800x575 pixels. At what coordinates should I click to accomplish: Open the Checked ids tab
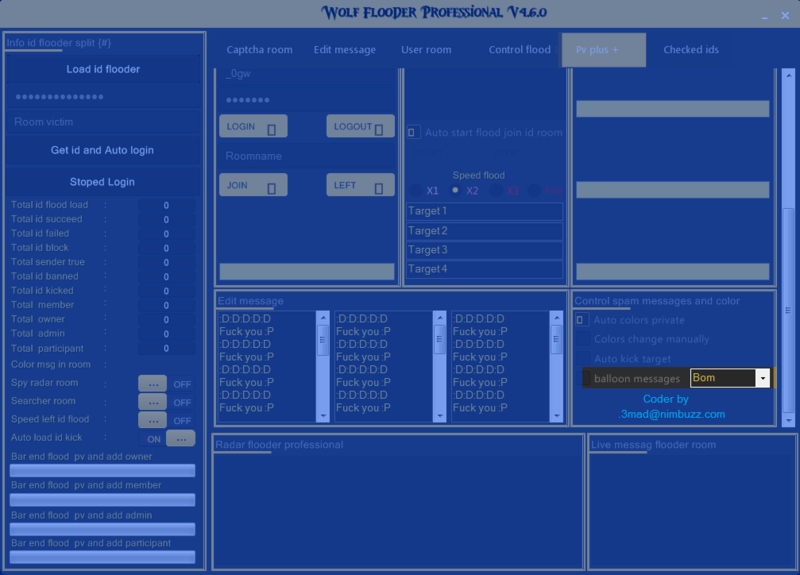[691, 50]
